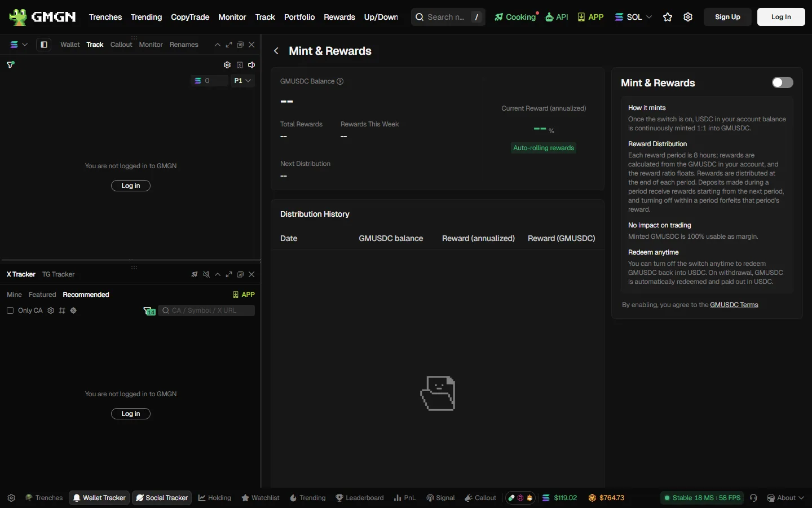Open GMUSDC Balance help icon
Viewport: 812px width, 508px height.
tap(340, 81)
